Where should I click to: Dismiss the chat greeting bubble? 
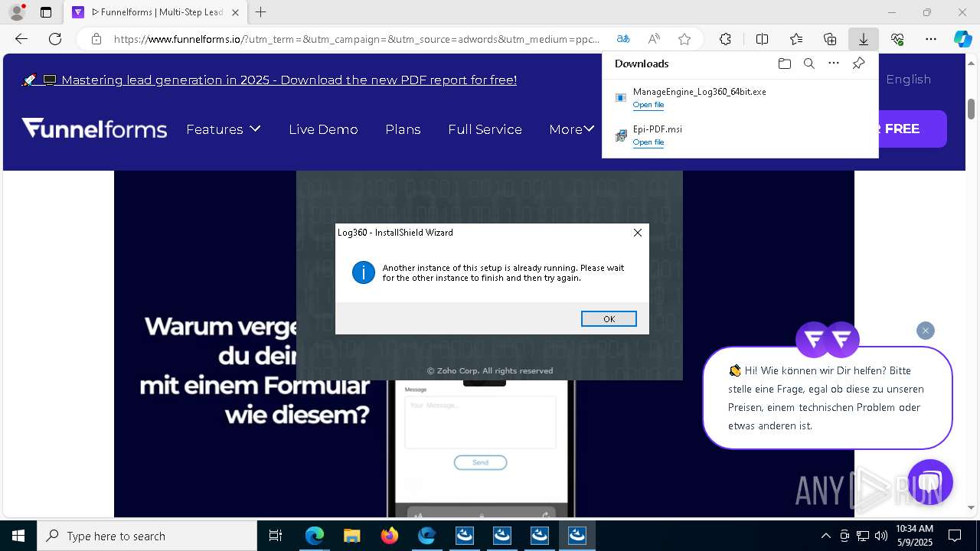(x=925, y=331)
